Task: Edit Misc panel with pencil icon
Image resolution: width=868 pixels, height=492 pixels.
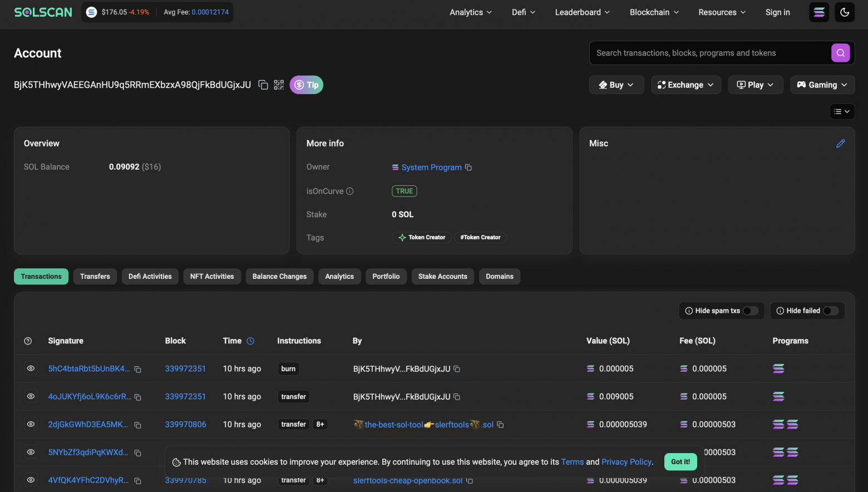Action: coord(840,144)
